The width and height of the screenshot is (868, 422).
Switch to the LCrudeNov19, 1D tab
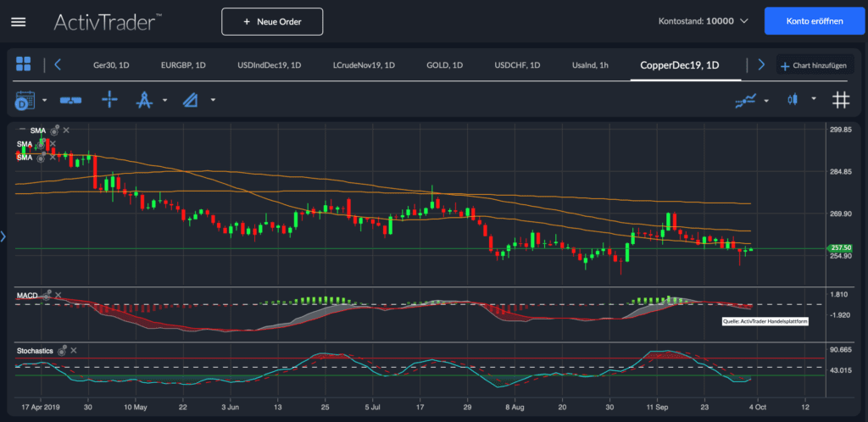(364, 65)
